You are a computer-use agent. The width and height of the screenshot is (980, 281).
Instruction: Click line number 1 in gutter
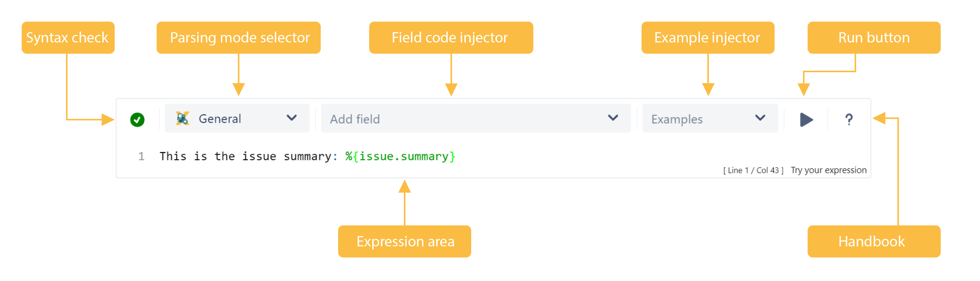click(x=141, y=156)
